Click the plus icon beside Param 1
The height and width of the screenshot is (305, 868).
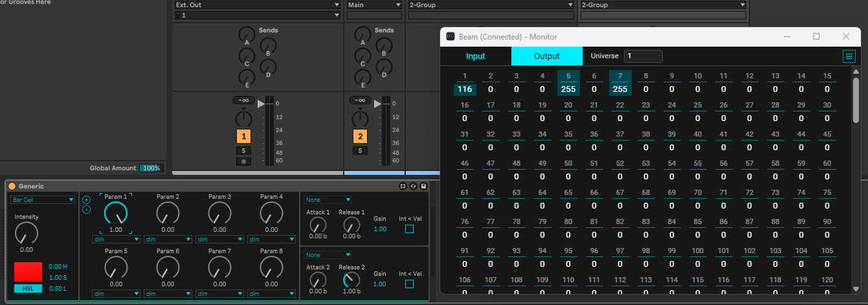(86, 199)
